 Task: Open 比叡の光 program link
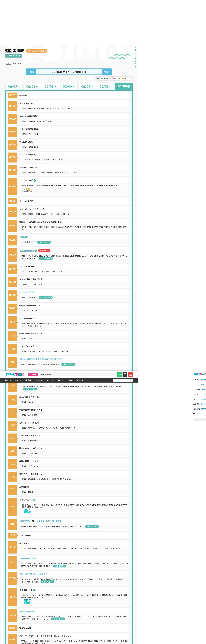[x=24, y=237]
